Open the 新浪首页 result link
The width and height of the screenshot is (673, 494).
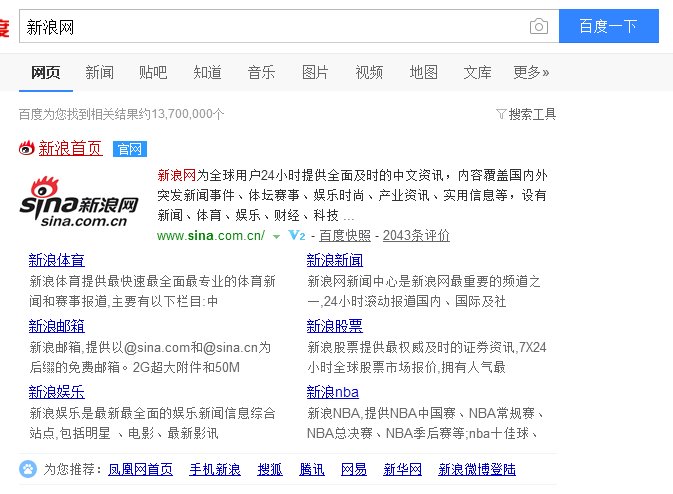coord(70,149)
